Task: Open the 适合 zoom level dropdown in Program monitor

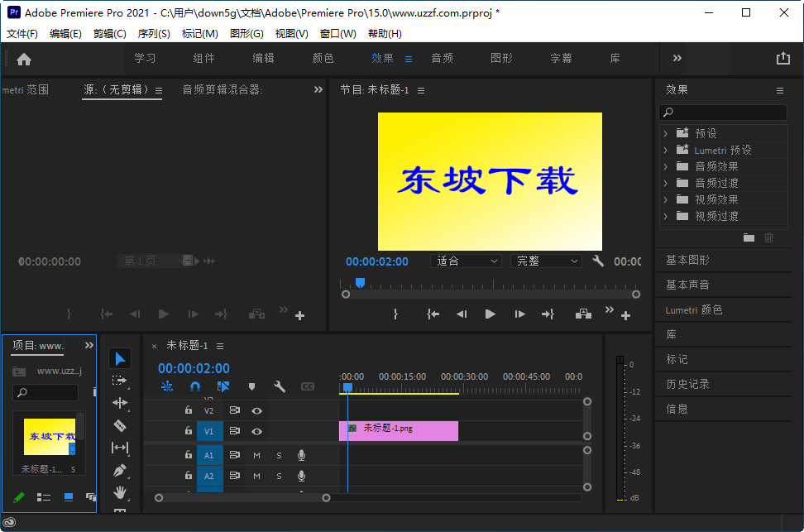Action: [466, 261]
